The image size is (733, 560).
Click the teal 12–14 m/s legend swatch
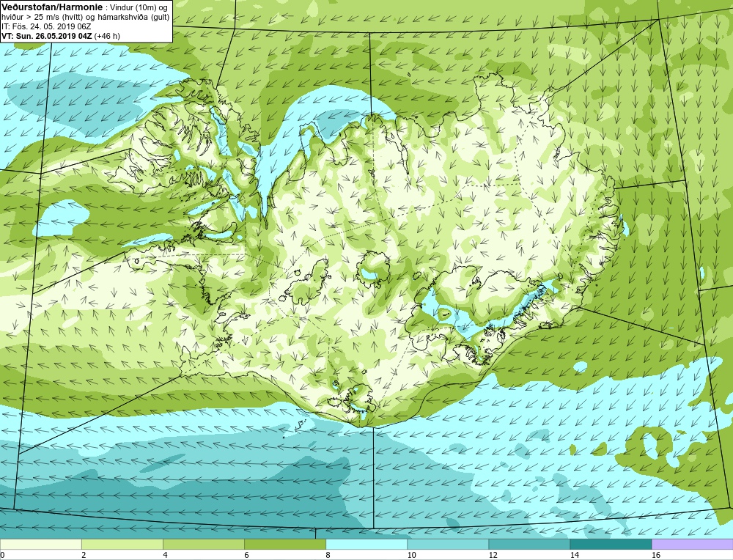(528, 544)
